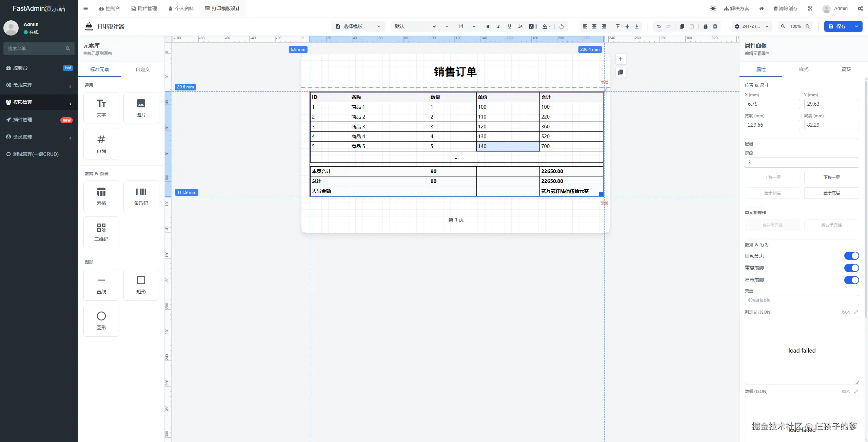Switch to the 样式 tab
Viewport: 868px width, 442px height.
[804, 69]
